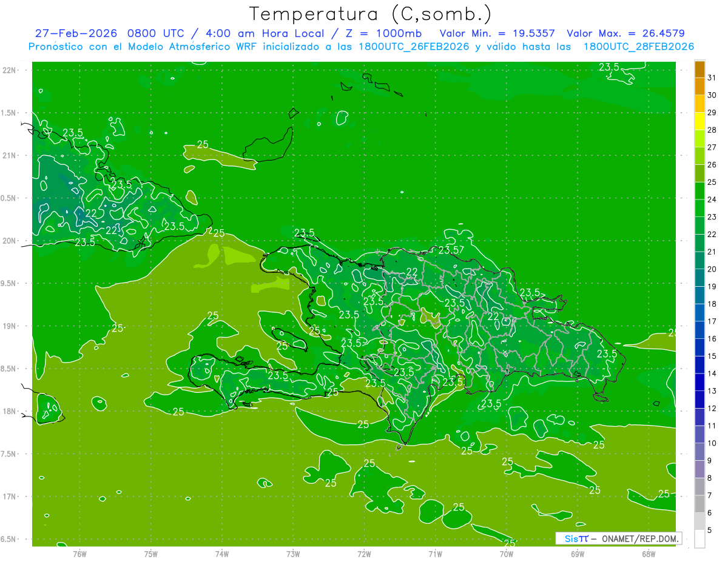The height and width of the screenshot is (562, 728).
Task: Pick the purple colorbar swatch between 9 and 10
Action: [699, 452]
